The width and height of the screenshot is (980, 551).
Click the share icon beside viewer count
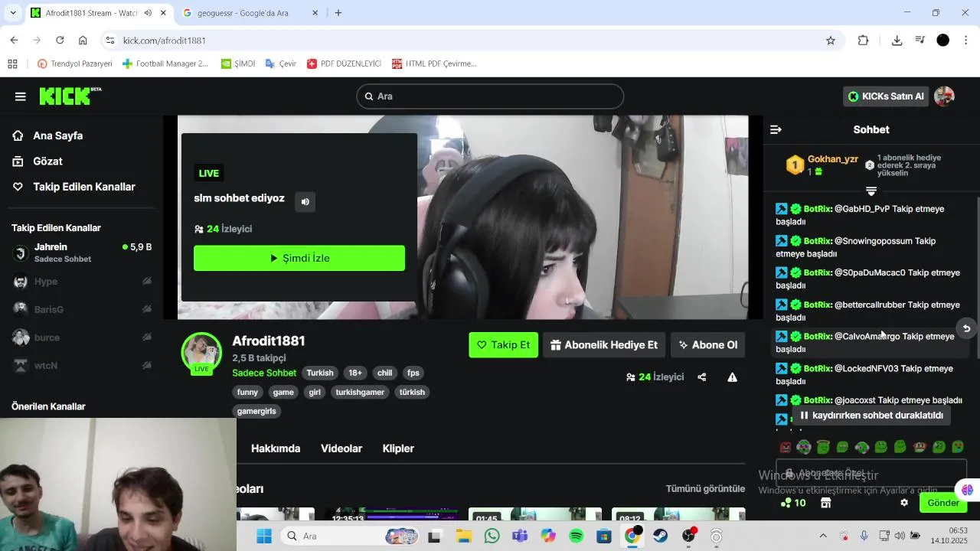[x=702, y=377]
